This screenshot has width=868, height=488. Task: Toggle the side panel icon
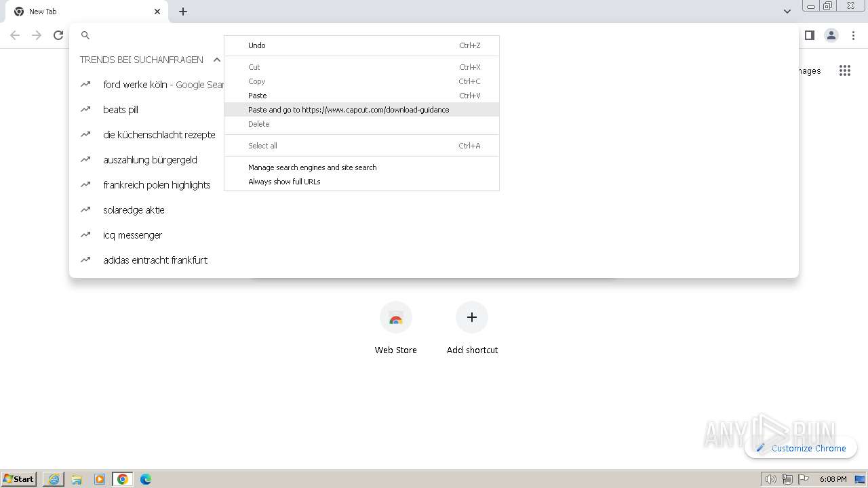pos(809,35)
